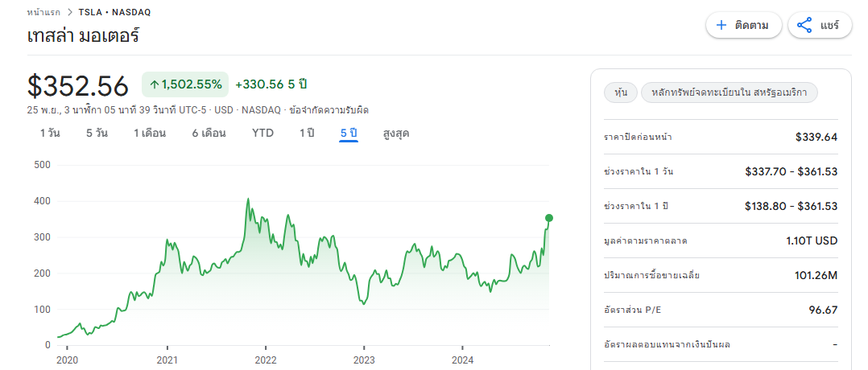Select the 1 วัน time range tab
This screenshot has height=370, width=868.
[x=50, y=134]
